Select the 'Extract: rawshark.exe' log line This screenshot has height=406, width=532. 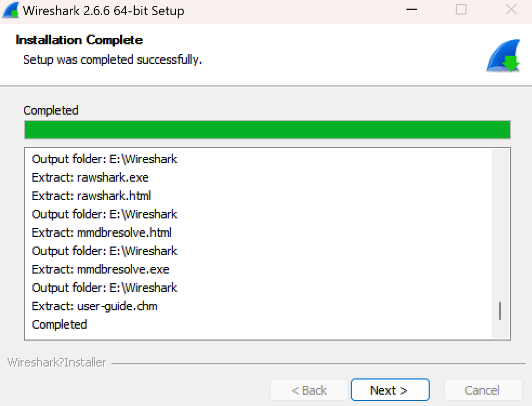90,177
